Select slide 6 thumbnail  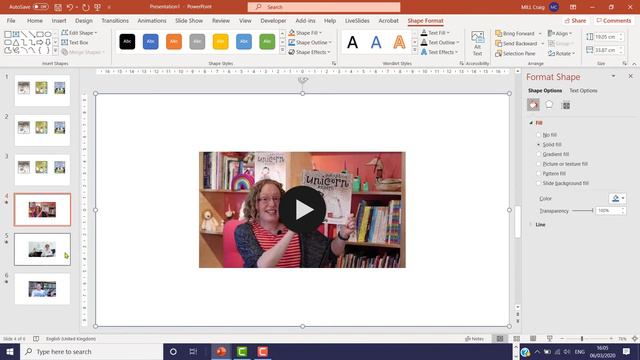(x=42, y=289)
